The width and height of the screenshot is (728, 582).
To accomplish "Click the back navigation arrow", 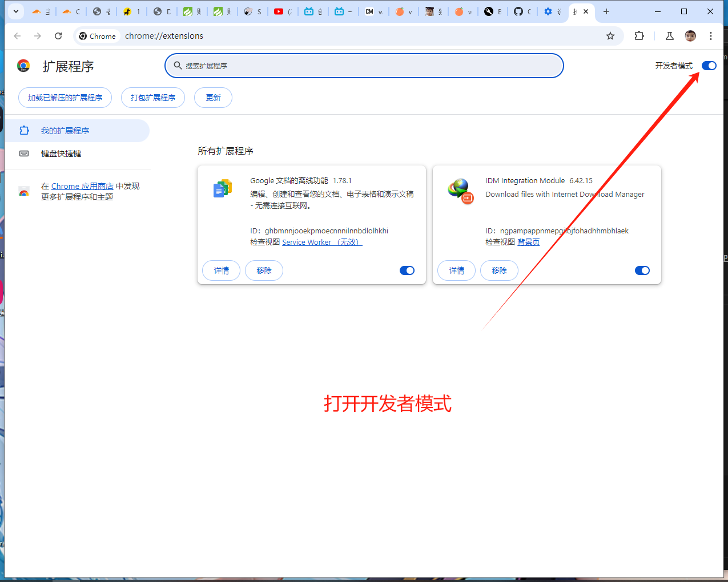I will coord(17,36).
